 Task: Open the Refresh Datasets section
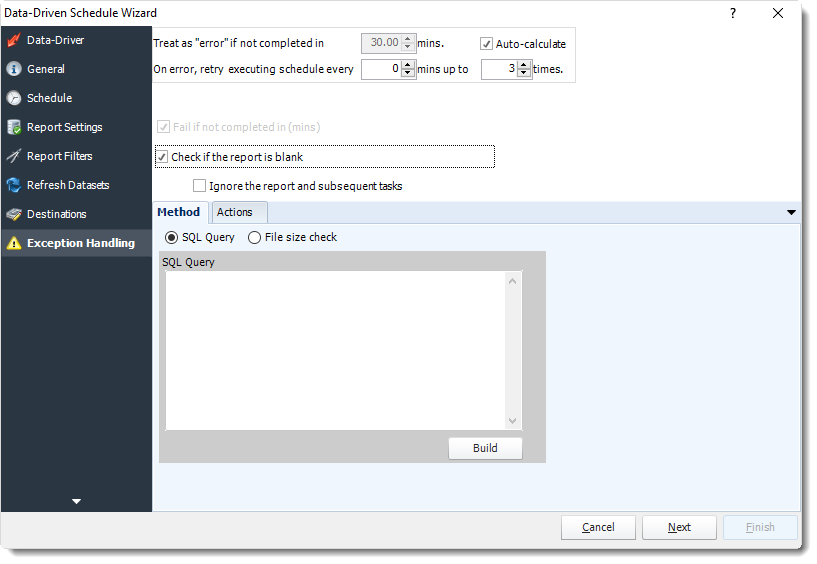(77, 185)
